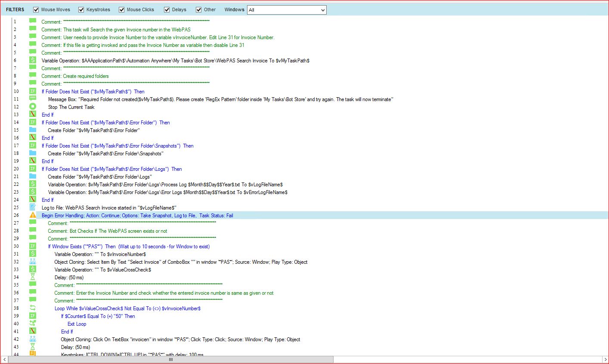Click the horizontal scrollbar right arrow
The height and width of the screenshot is (364, 609).
point(605,359)
